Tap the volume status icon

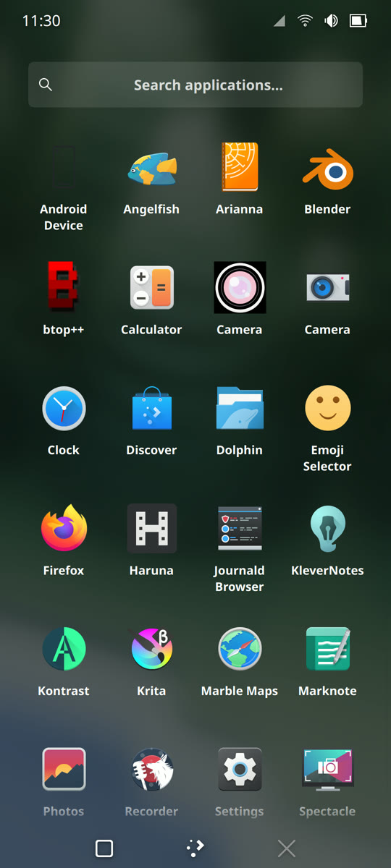coord(332,21)
